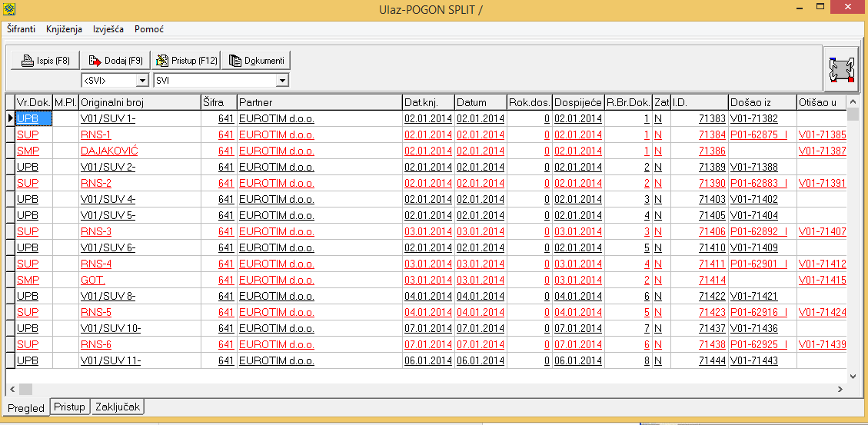Select the RNS-4 cell

(x=140, y=264)
